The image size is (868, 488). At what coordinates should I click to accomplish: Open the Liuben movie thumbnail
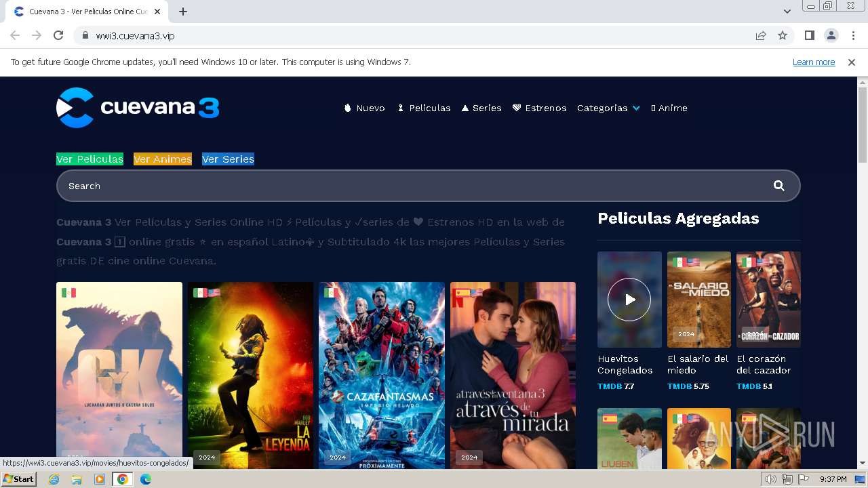tap(629, 439)
